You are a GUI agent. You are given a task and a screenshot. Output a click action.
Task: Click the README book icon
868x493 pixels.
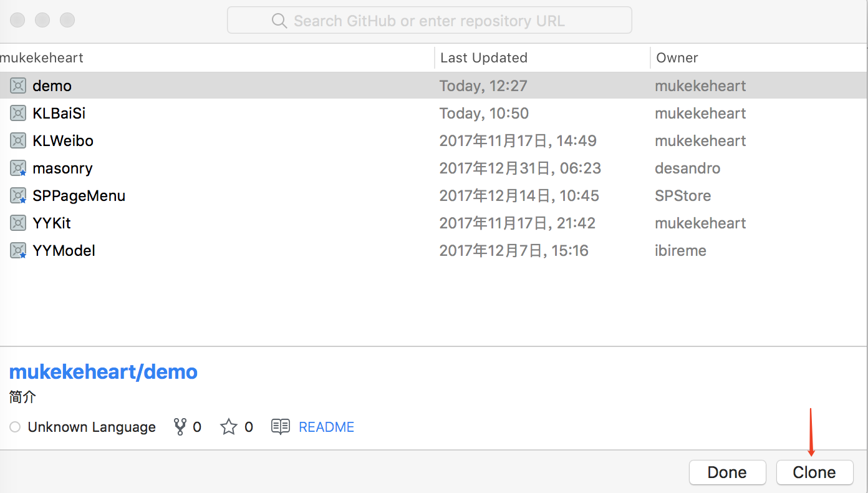(x=281, y=427)
